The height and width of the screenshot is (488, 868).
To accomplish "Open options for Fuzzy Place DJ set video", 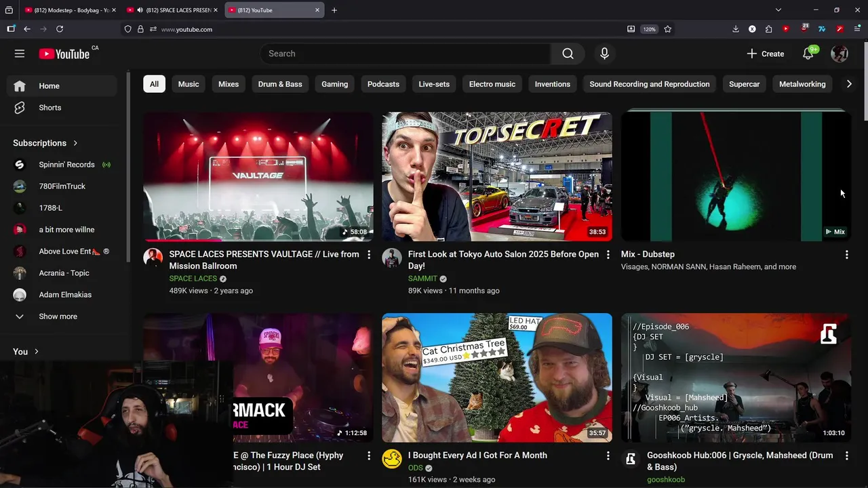I will (x=369, y=455).
